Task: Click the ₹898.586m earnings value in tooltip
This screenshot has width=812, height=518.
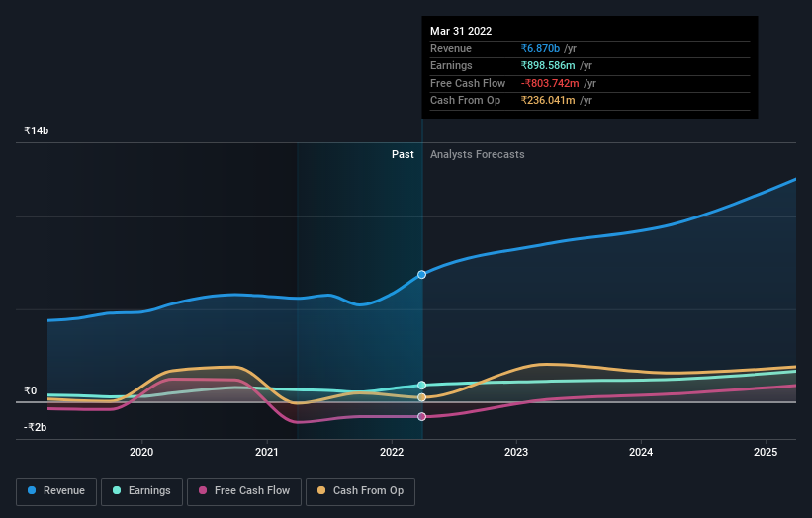Action: pyautogui.click(x=548, y=65)
